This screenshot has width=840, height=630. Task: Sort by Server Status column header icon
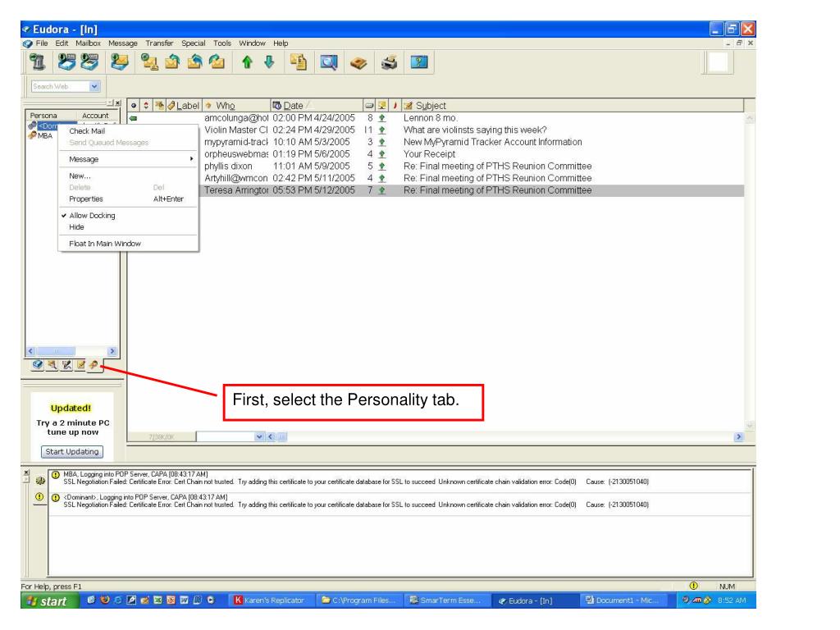tap(382, 106)
